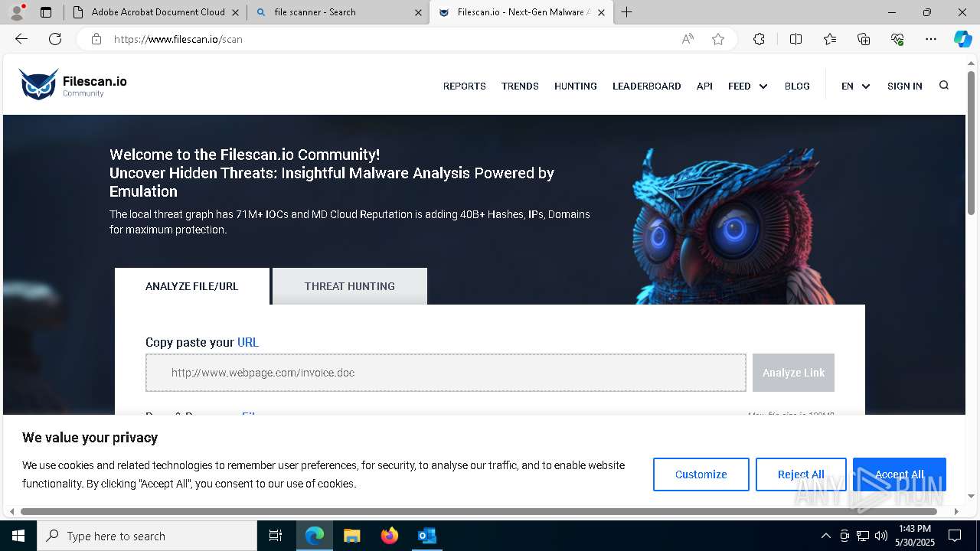Open Outlook from taskbar
The height and width of the screenshot is (551, 980).
pyautogui.click(x=426, y=536)
